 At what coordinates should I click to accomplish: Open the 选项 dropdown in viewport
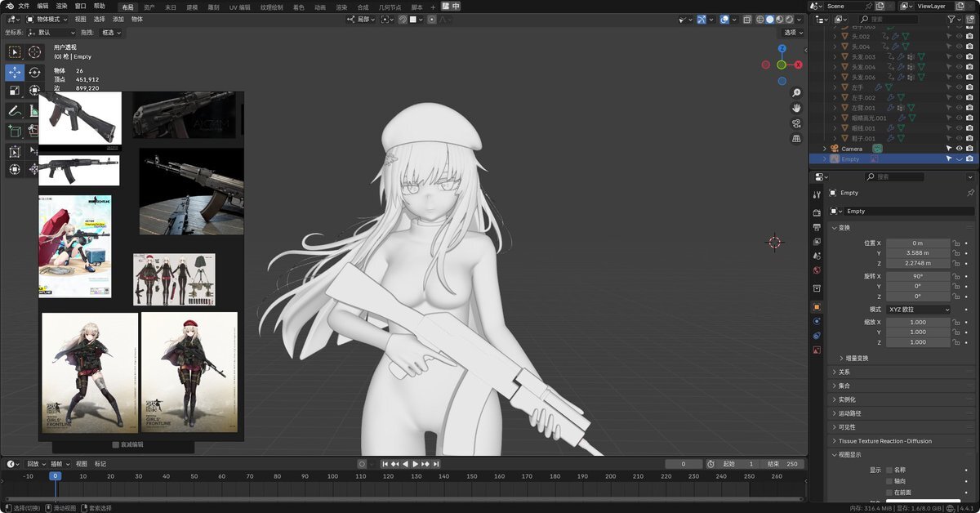792,33
